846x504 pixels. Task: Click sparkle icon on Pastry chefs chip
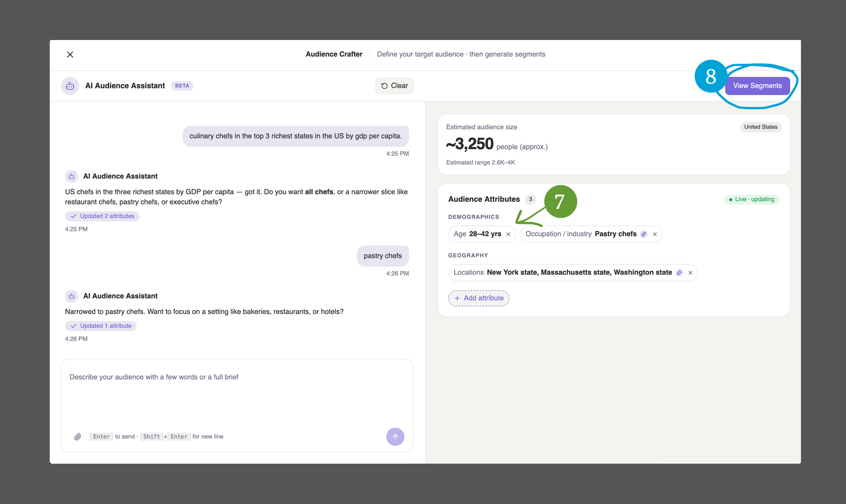click(x=643, y=234)
